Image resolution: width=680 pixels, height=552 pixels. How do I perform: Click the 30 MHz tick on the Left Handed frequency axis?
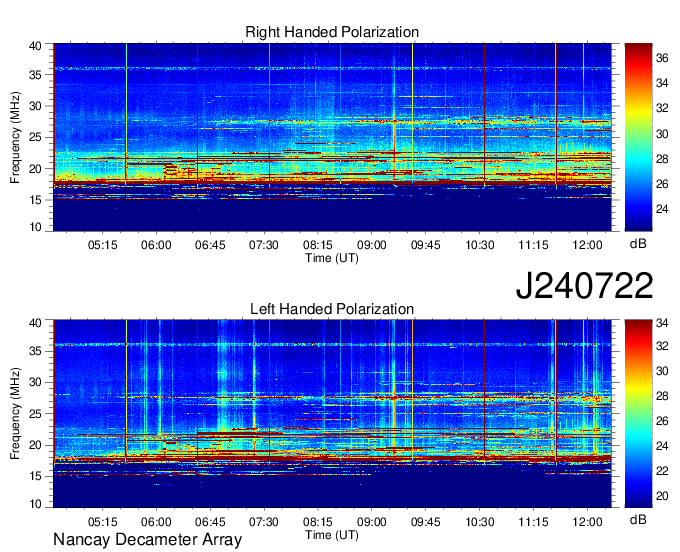(35, 382)
